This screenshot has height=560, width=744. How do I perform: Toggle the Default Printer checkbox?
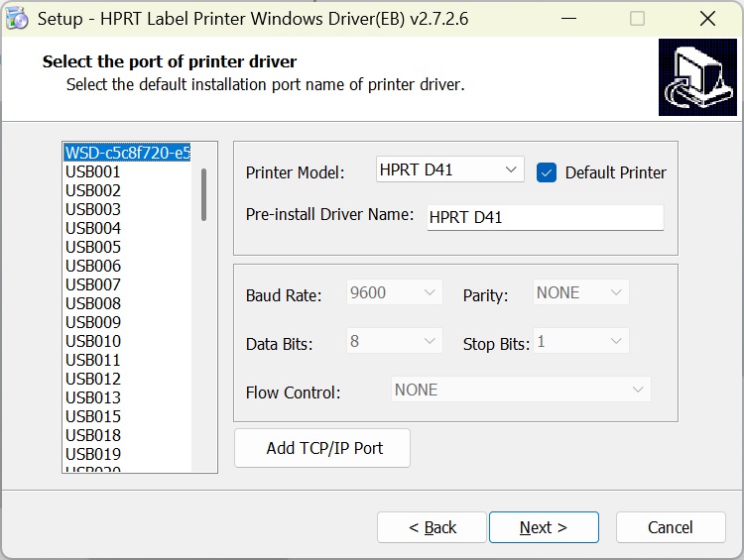(x=547, y=171)
